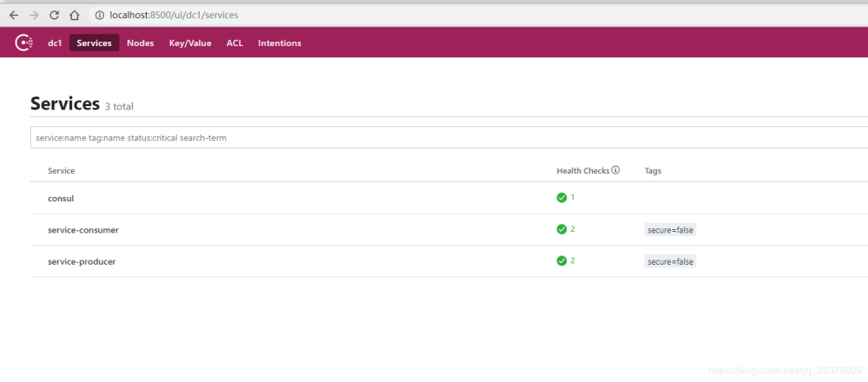Click the site info icon in address bar
Viewport: 868px width, 382px height.
(x=100, y=16)
